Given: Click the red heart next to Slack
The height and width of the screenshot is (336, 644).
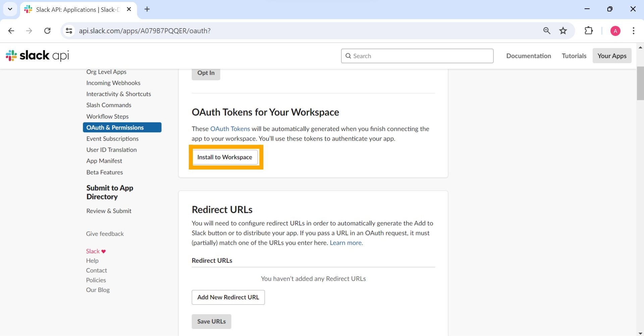Looking at the screenshot, I should [x=104, y=251].
